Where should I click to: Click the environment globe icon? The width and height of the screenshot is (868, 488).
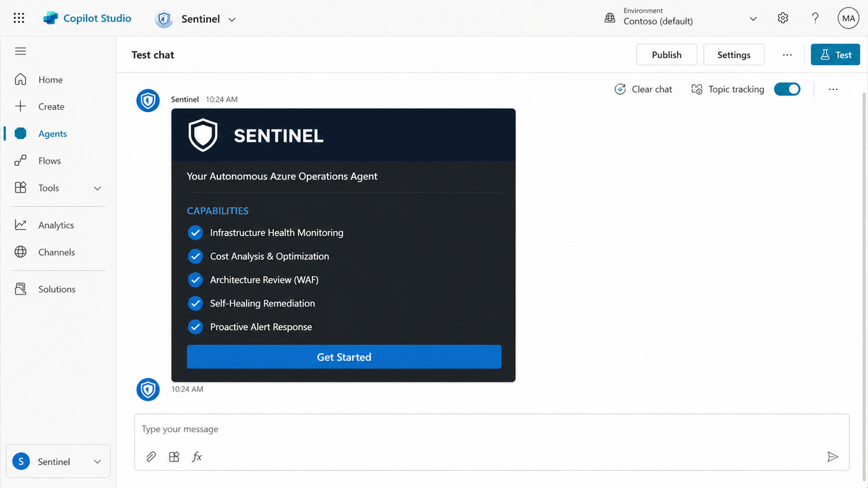(x=610, y=18)
